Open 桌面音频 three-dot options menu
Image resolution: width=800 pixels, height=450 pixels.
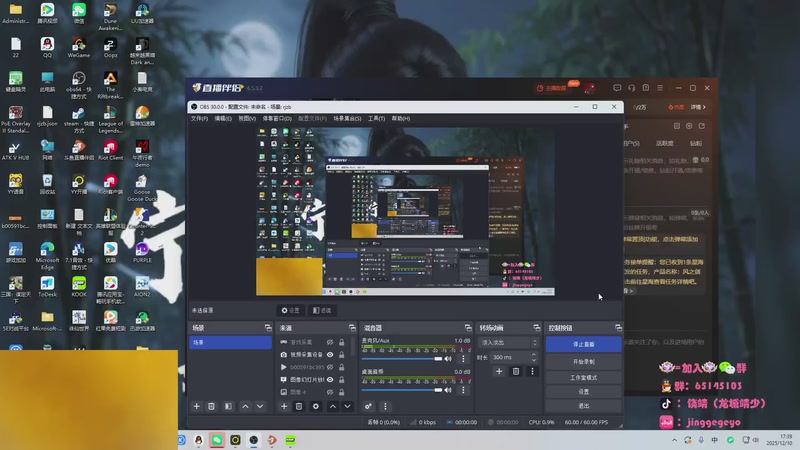point(463,390)
